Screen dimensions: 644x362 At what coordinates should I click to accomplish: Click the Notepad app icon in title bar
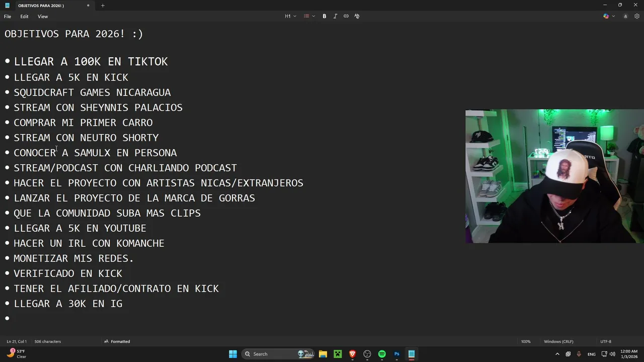pos(7,6)
